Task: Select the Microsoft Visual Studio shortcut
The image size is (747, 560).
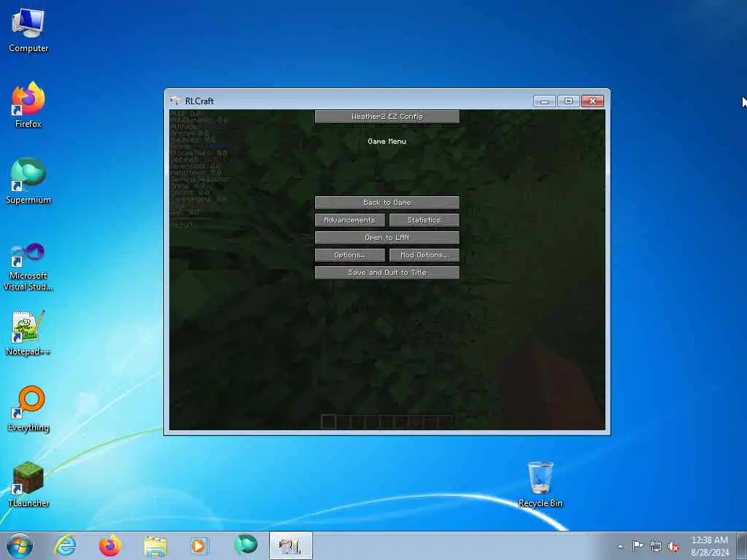Action: [28, 267]
